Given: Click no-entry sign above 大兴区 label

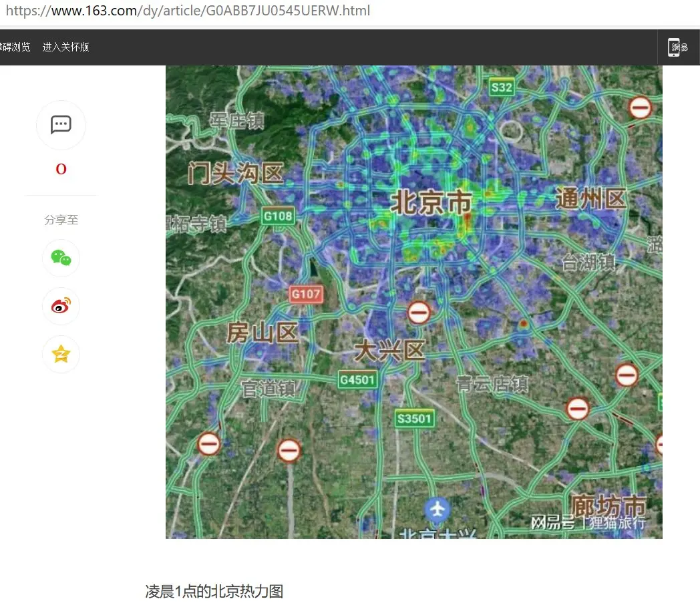Looking at the screenshot, I should coord(419,312).
